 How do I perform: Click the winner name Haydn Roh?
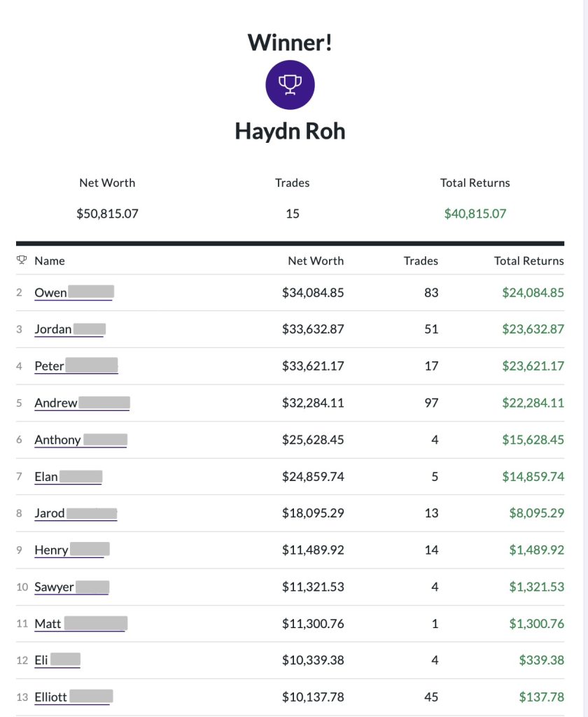pyautogui.click(x=290, y=131)
